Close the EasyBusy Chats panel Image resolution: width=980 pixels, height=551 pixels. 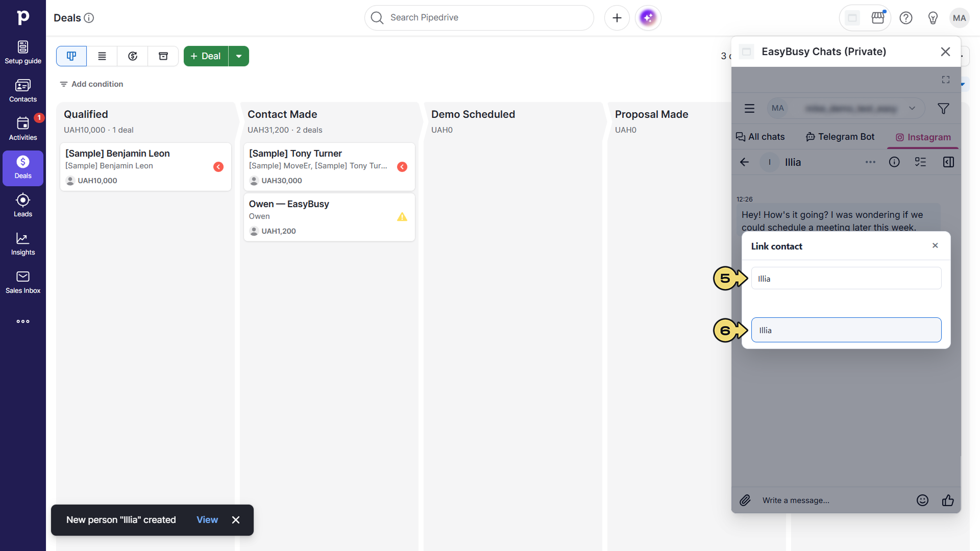click(x=945, y=52)
